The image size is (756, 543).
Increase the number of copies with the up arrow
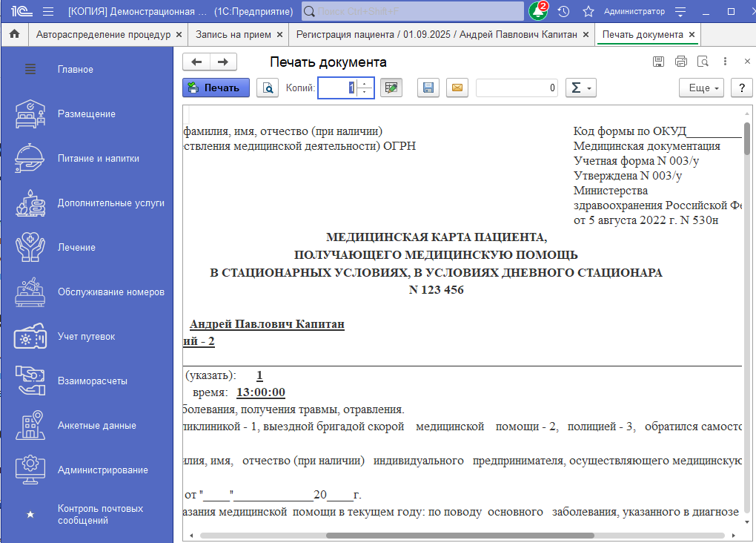(365, 83)
